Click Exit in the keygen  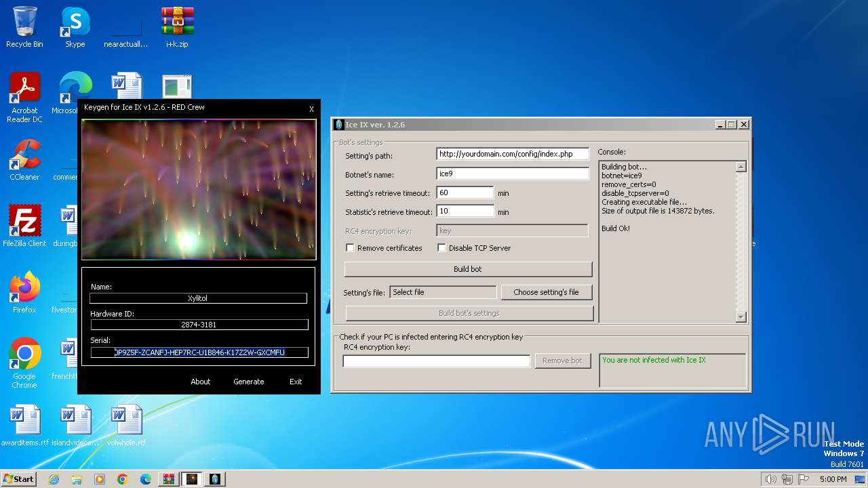pos(296,382)
